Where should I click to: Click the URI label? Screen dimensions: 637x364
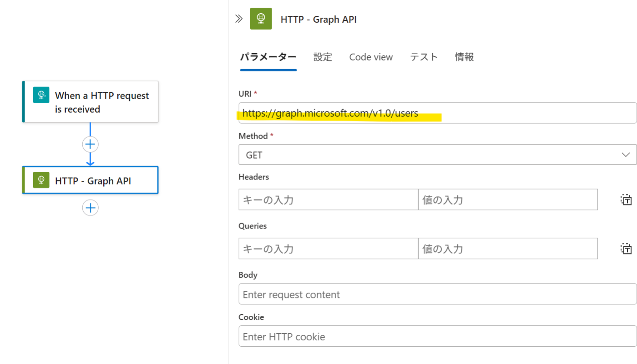click(245, 93)
